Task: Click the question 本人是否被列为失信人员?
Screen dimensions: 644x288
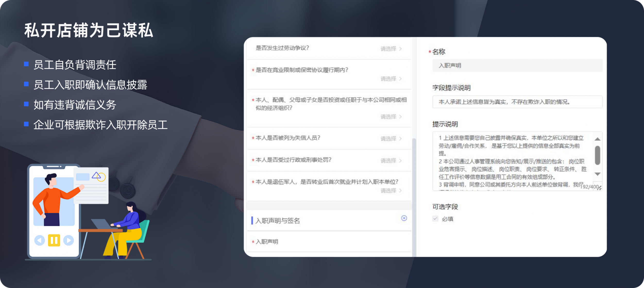Action: [x=288, y=138]
